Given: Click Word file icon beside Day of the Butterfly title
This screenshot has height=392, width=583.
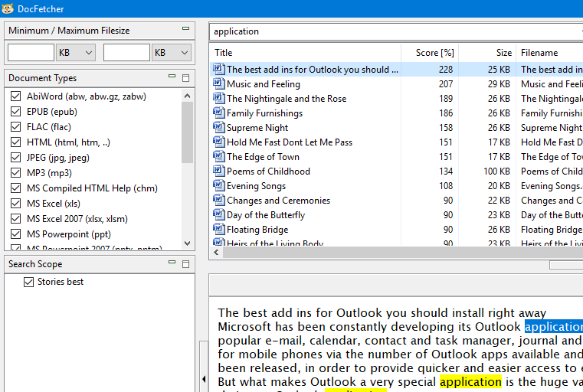Looking at the screenshot, I should 218,215.
